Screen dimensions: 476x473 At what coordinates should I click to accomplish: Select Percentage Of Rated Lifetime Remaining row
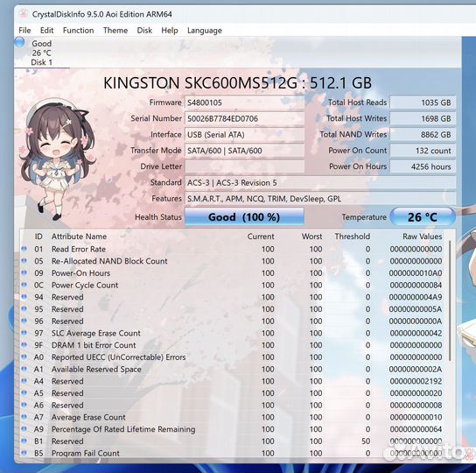[232, 429]
